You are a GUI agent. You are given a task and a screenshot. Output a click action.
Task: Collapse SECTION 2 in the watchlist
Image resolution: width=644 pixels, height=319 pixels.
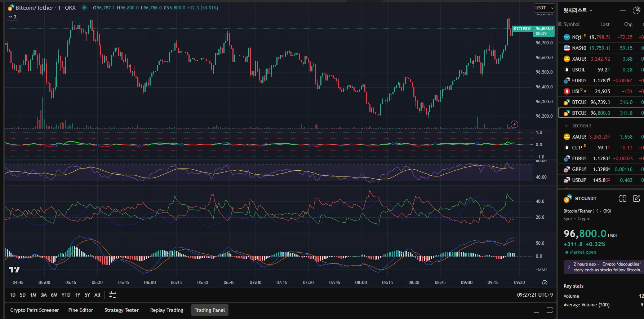coord(567,126)
